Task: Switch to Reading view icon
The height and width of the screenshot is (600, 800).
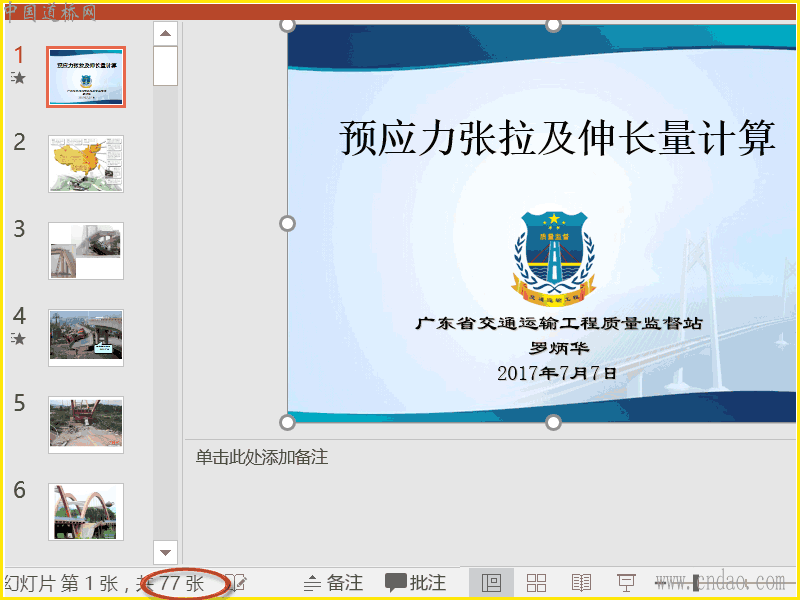Action: (581, 583)
